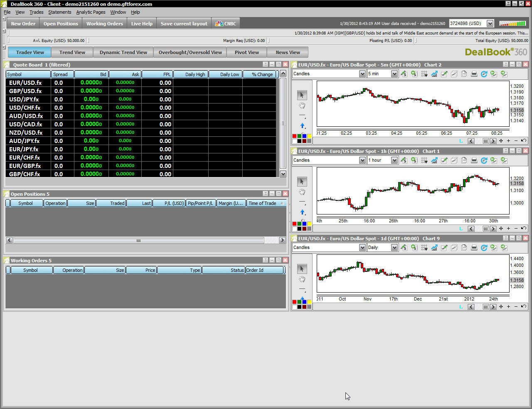Image resolution: width=532 pixels, height=409 pixels.
Task: Switch to the Pivot View tab
Action: [x=247, y=52]
